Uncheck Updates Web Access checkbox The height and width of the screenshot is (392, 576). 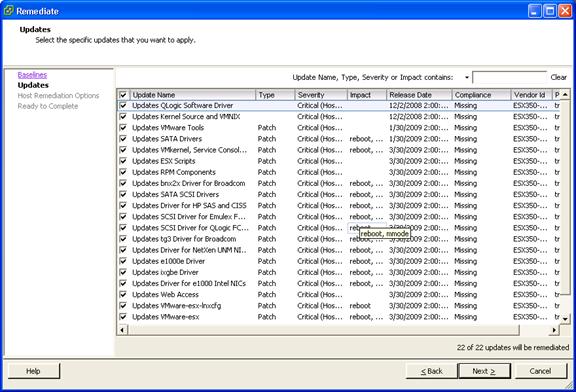[x=123, y=294]
